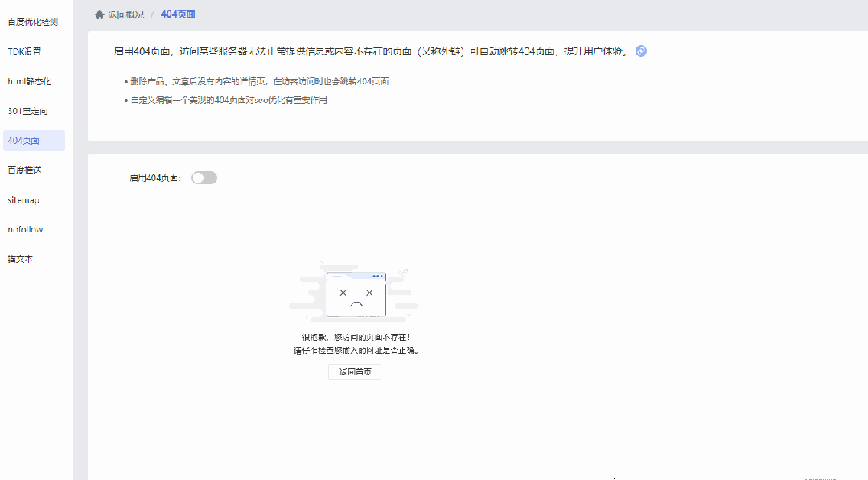868x480 pixels.
Task: Go to 锚文本 in the sidebar
Action: pos(20,260)
